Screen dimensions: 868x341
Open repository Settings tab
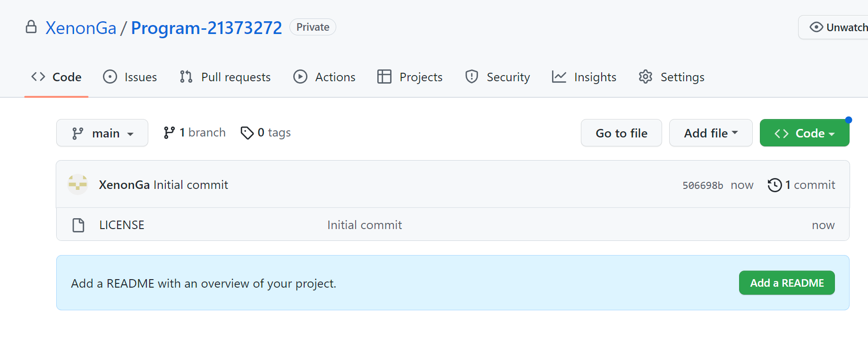click(671, 77)
